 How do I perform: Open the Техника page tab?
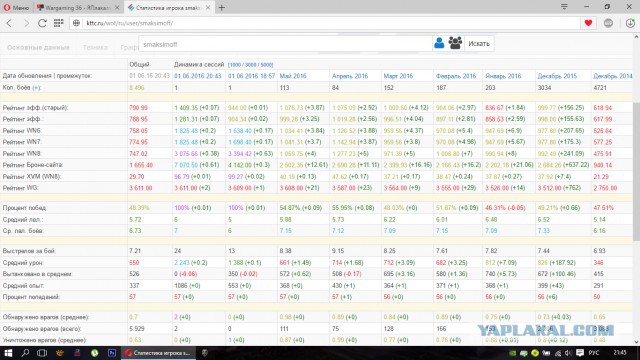pos(95,47)
